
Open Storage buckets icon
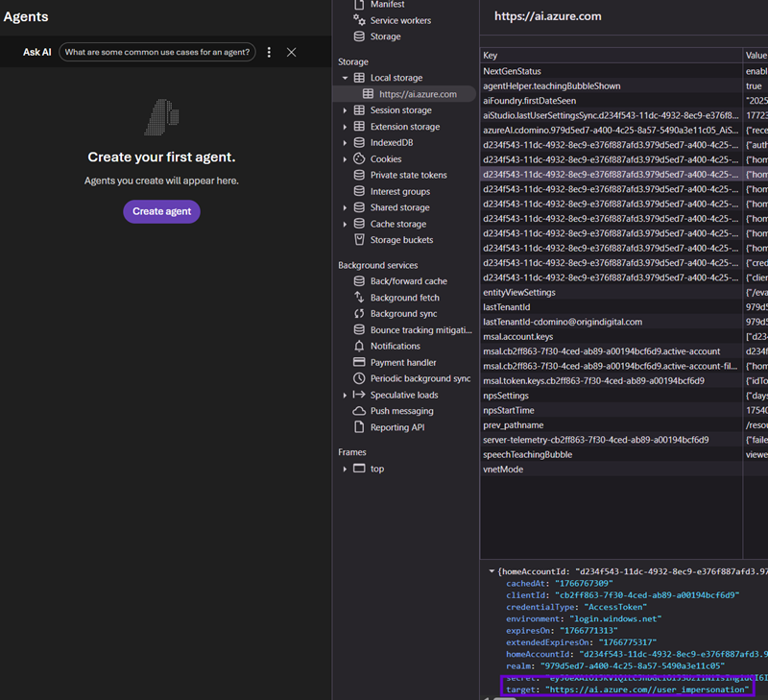click(359, 240)
